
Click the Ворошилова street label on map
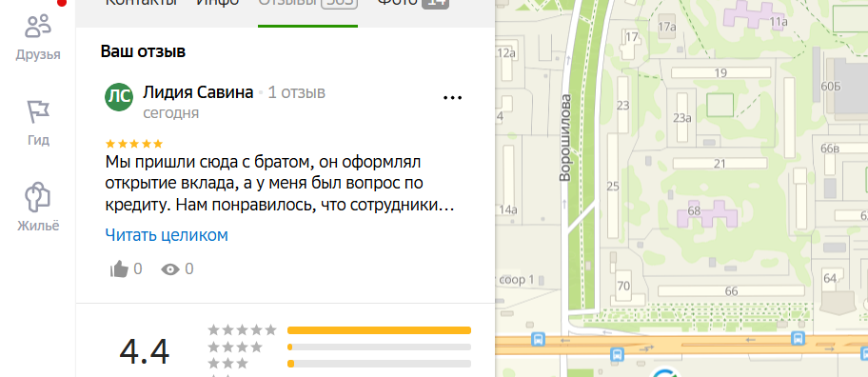tap(564, 138)
